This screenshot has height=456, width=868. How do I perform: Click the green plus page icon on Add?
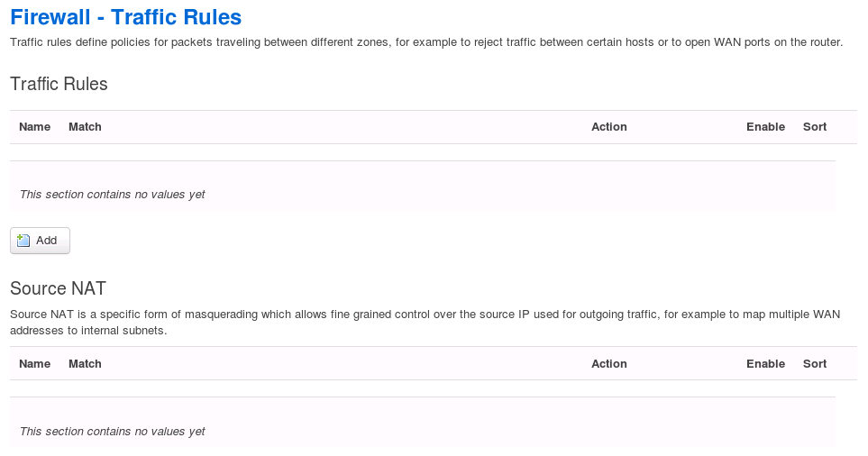pyautogui.click(x=24, y=241)
